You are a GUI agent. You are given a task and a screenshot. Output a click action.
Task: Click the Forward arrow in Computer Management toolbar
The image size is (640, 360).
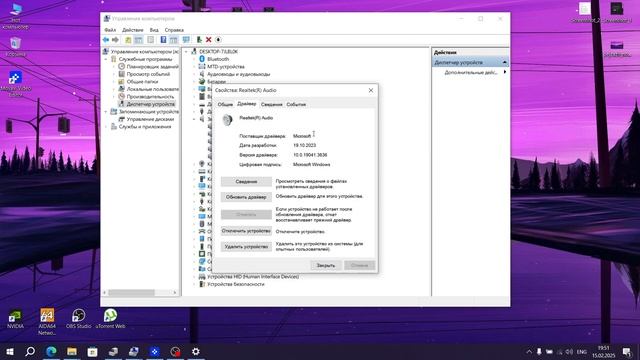pyautogui.click(x=116, y=40)
